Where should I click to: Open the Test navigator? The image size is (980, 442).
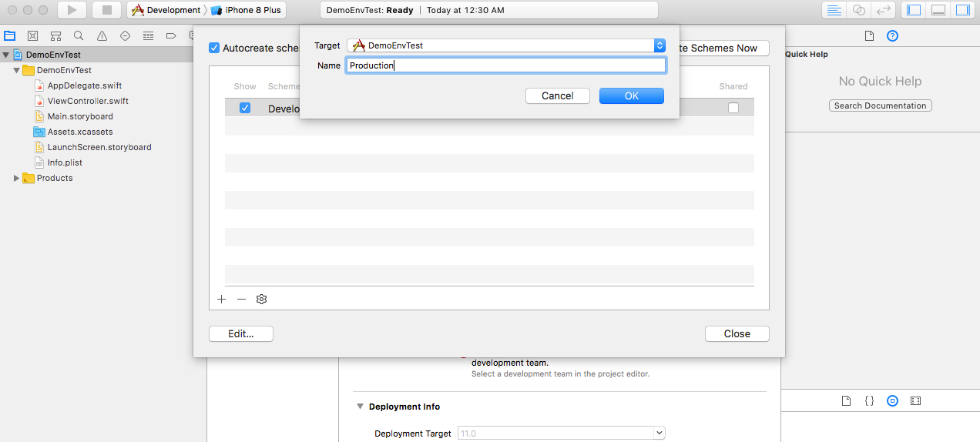click(x=125, y=35)
